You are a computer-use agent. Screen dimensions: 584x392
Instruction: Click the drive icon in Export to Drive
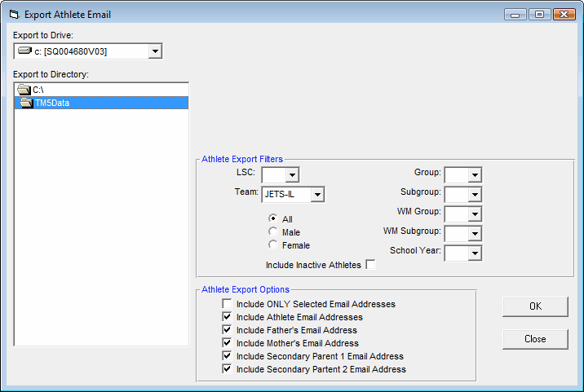pyautogui.click(x=25, y=51)
